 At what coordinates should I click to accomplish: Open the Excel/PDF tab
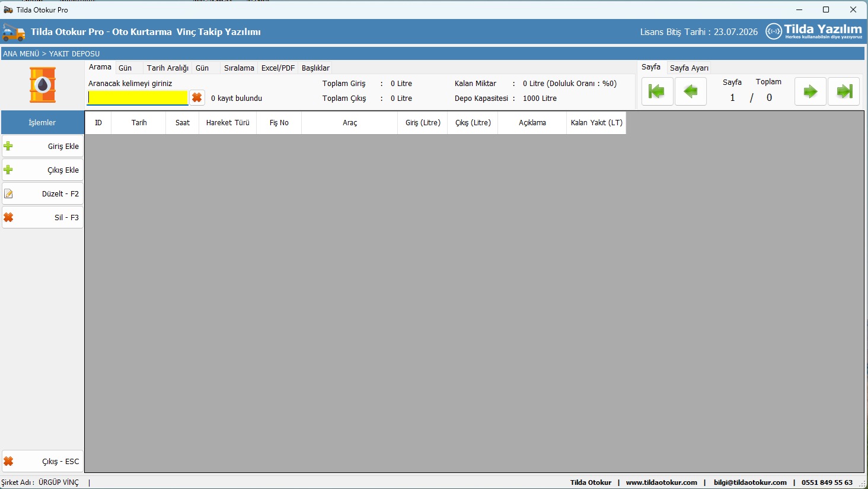pos(277,68)
